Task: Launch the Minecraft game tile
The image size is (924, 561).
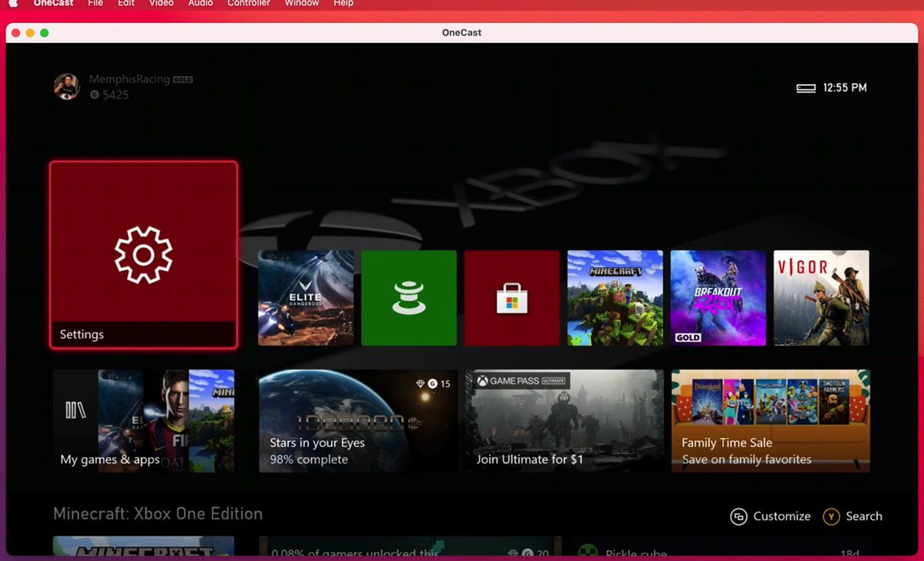Action: click(x=615, y=298)
